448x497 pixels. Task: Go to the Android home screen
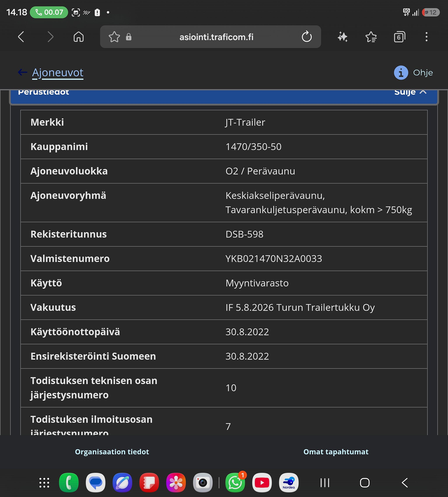click(365, 483)
